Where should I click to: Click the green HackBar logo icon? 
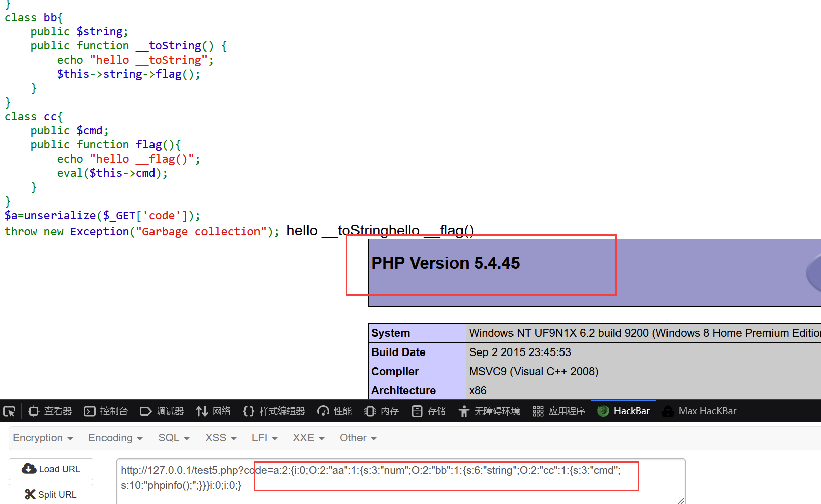tap(603, 411)
